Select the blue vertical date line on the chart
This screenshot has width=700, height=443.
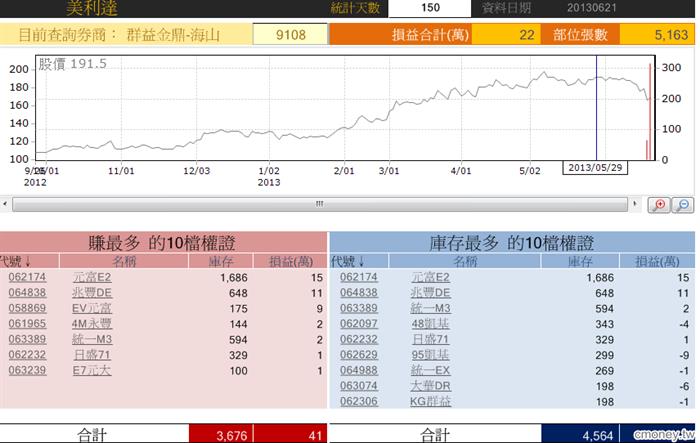(x=596, y=108)
